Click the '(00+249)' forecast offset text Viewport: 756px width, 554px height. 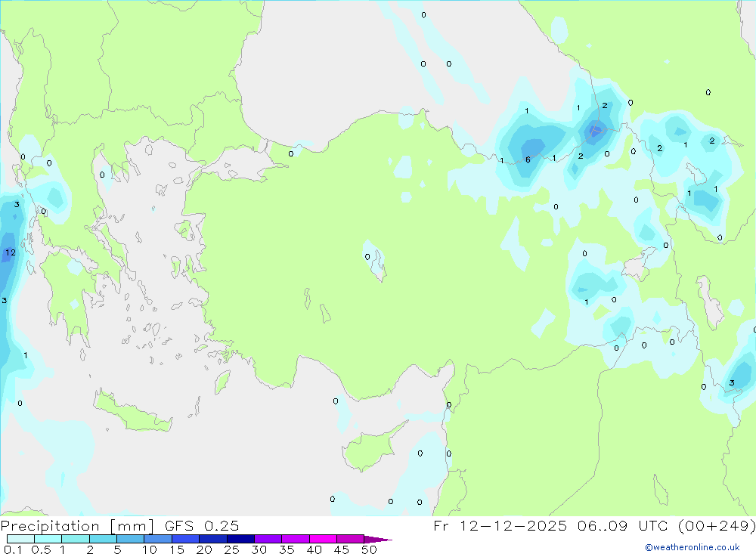[x=717, y=526]
